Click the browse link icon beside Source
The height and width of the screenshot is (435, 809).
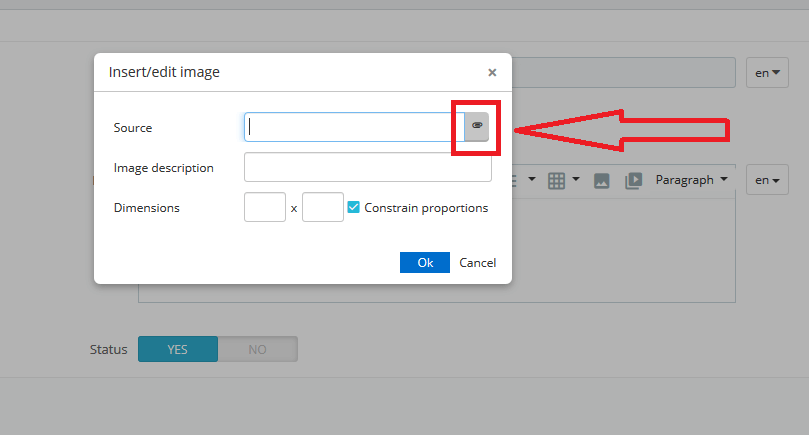(x=477, y=125)
